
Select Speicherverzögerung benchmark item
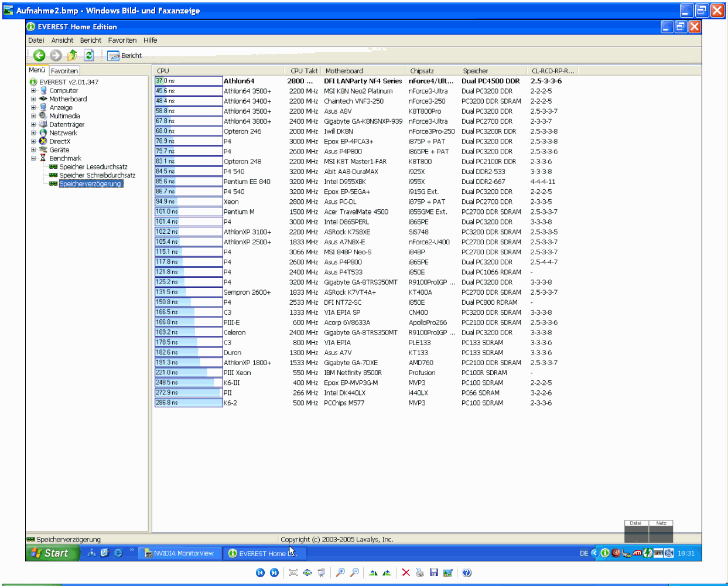point(90,184)
